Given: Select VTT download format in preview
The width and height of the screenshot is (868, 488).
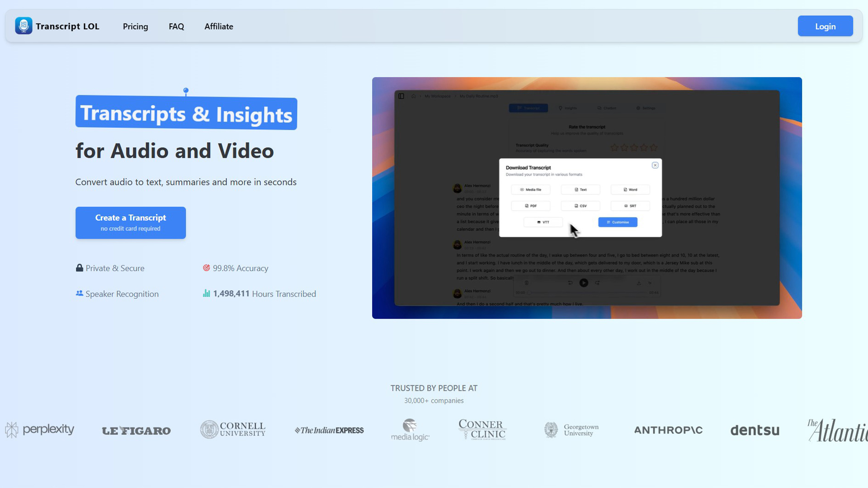Looking at the screenshot, I should point(543,222).
